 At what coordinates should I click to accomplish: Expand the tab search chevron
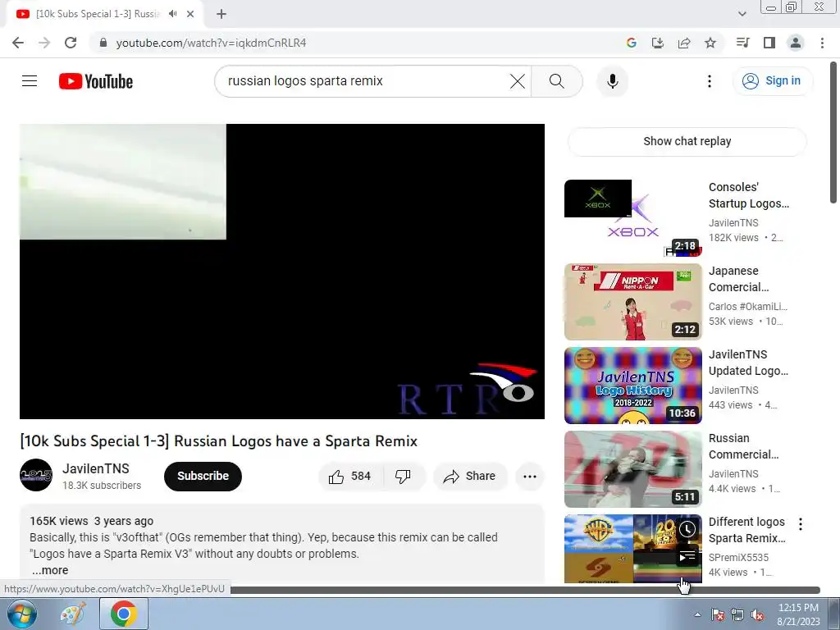742,14
